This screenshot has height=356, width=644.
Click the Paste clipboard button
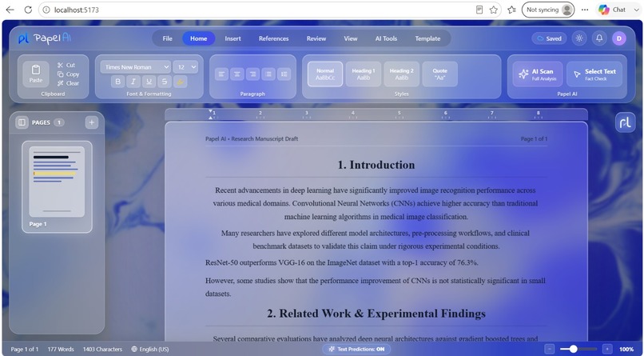click(36, 74)
